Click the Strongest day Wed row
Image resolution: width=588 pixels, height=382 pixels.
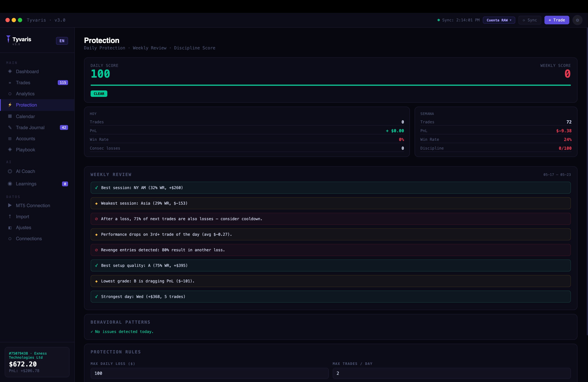pyautogui.click(x=331, y=297)
